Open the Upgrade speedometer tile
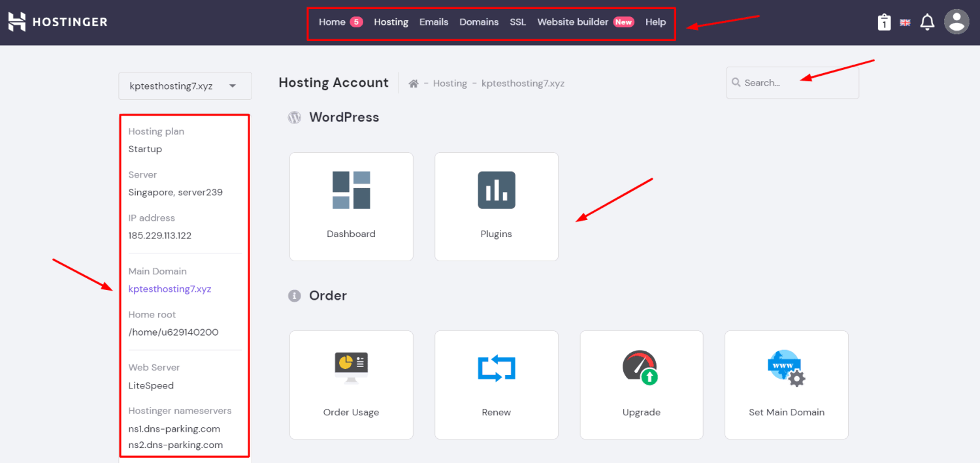The height and width of the screenshot is (463, 980). (x=641, y=385)
